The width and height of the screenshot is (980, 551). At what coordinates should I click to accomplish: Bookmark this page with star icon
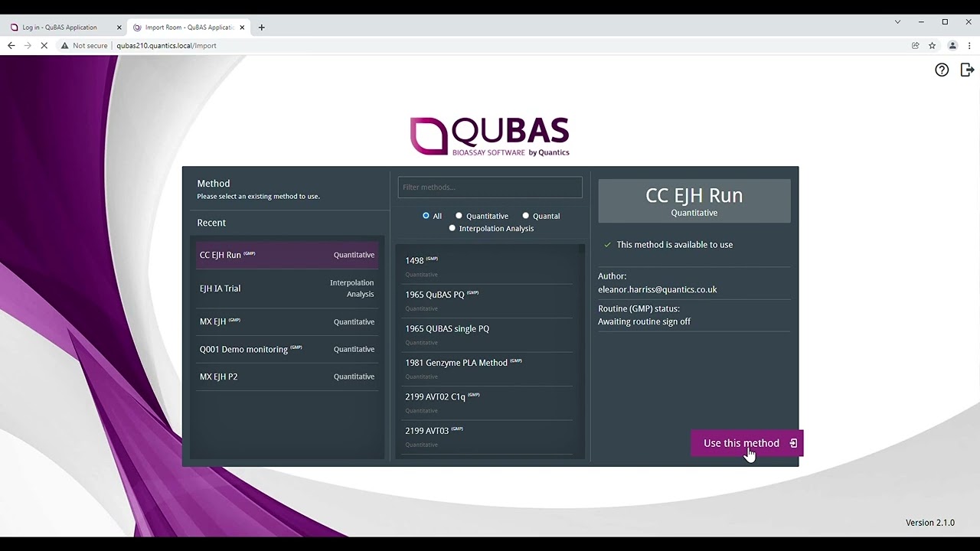coord(932,45)
